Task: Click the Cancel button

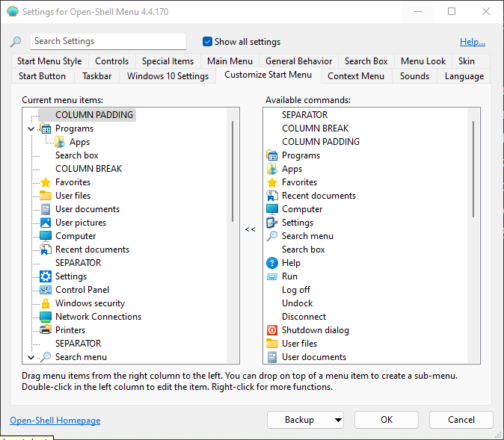Action: tap(461, 420)
